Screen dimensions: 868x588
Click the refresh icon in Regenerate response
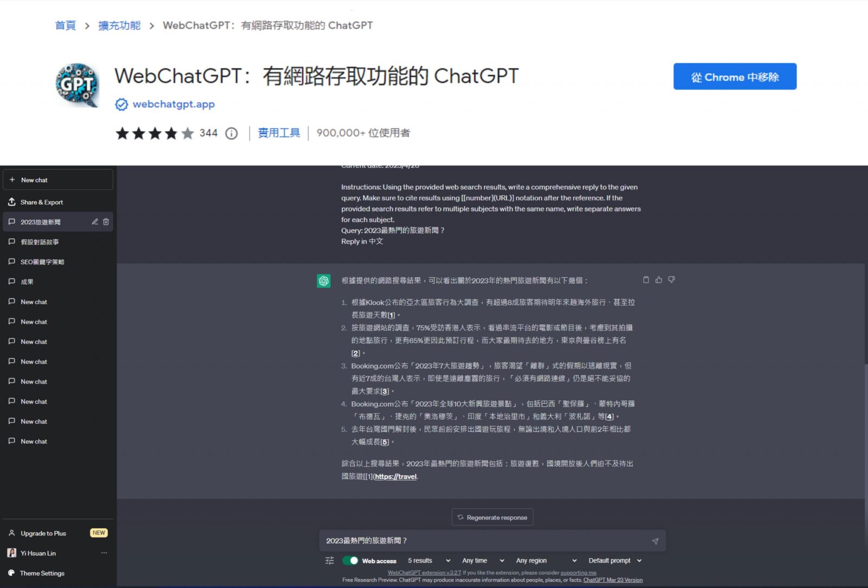pyautogui.click(x=461, y=517)
